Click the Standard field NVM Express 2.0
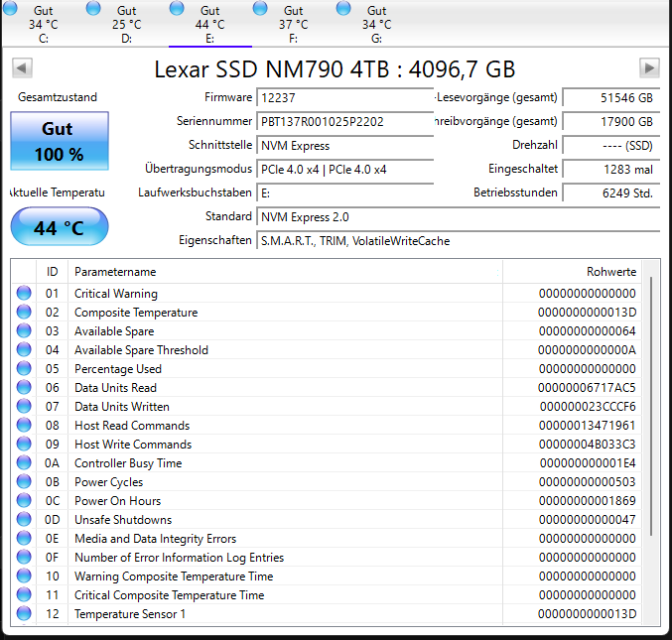This screenshot has width=672, height=640. tap(459, 217)
